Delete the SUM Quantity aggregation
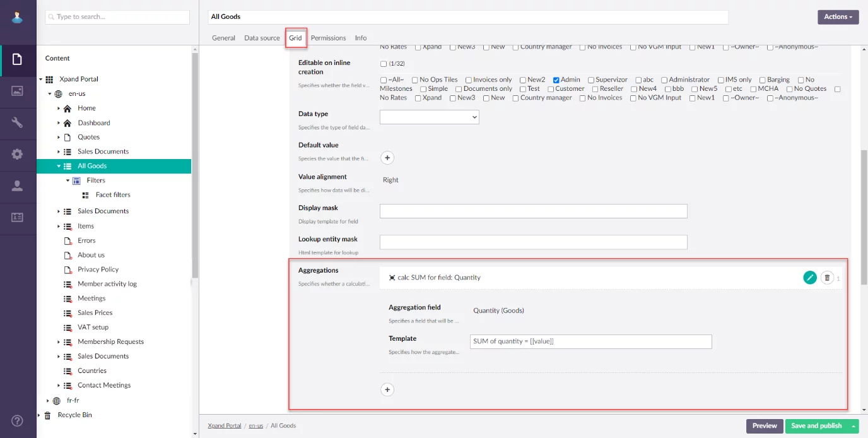868x438 pixels. pyautogui.click(x=827, y=278)
